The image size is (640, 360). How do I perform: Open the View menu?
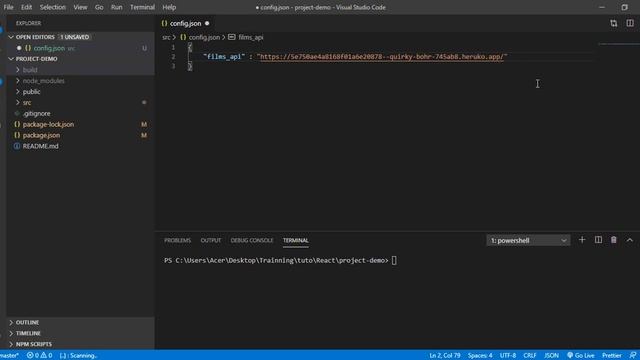click(80, 7)
